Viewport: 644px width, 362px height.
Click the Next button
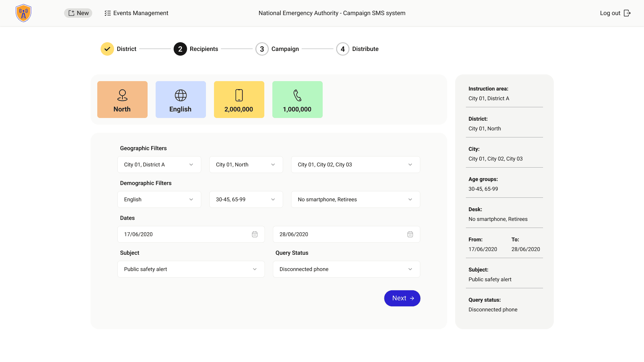click(402, 298)
